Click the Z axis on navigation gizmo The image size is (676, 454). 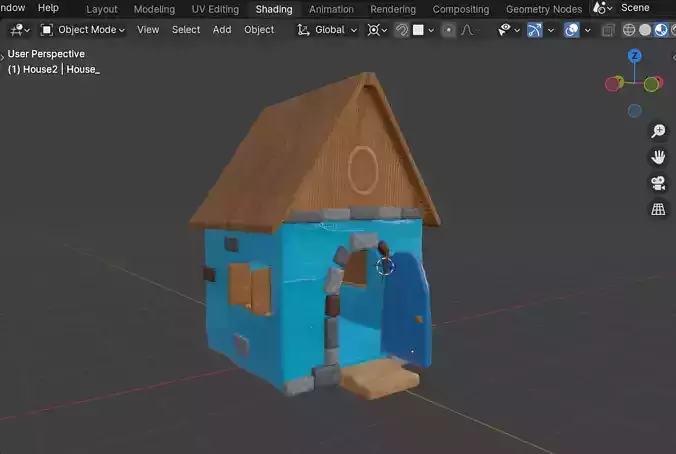click(x=634, y=56)
